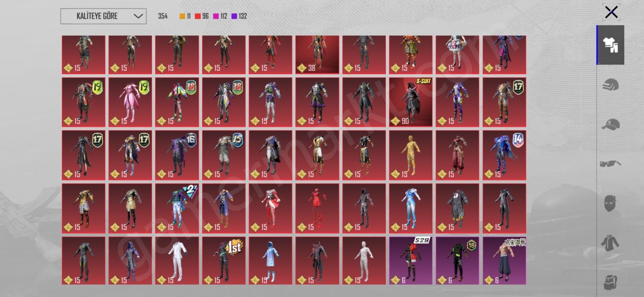
Task: Select the white polka-dot dress outfit
Action: click(x=458, y=54)
